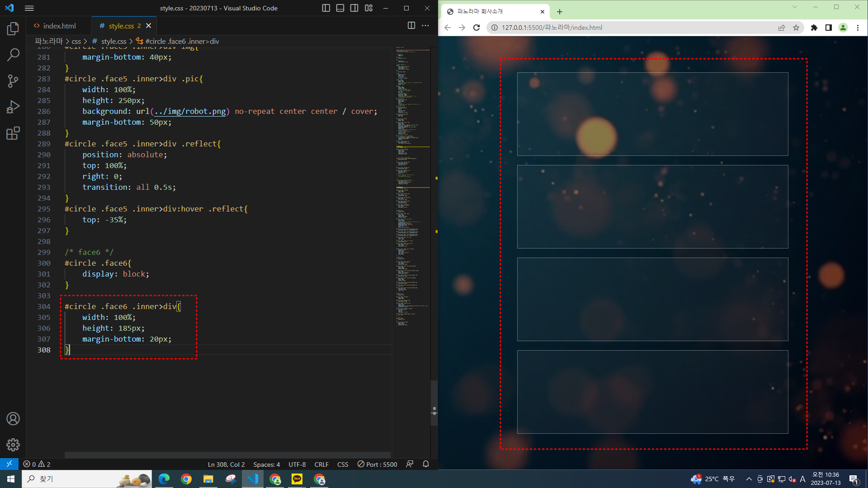The width and height of the screenshot is (868, 488).
Task: Open the Manage gear settings icon
Action: coord(13,445)
